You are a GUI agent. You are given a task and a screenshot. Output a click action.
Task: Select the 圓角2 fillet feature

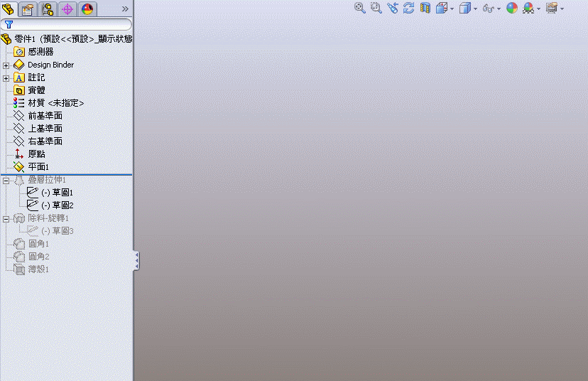point(31,257)
